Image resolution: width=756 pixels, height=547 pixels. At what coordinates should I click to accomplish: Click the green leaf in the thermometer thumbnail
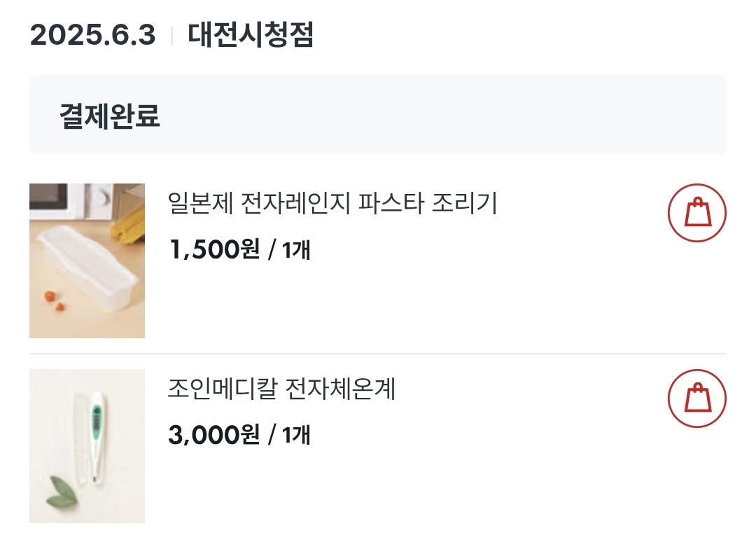[63, 492]
